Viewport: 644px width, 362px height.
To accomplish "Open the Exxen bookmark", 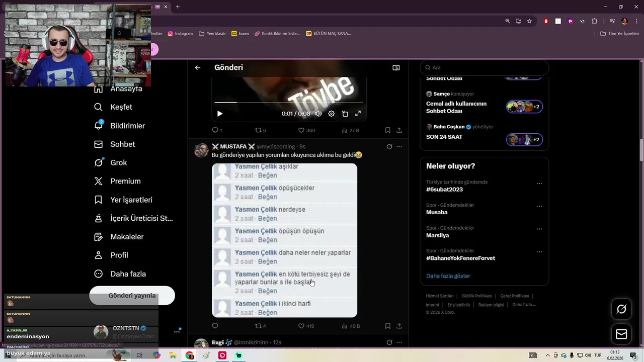I will (240, 34).
